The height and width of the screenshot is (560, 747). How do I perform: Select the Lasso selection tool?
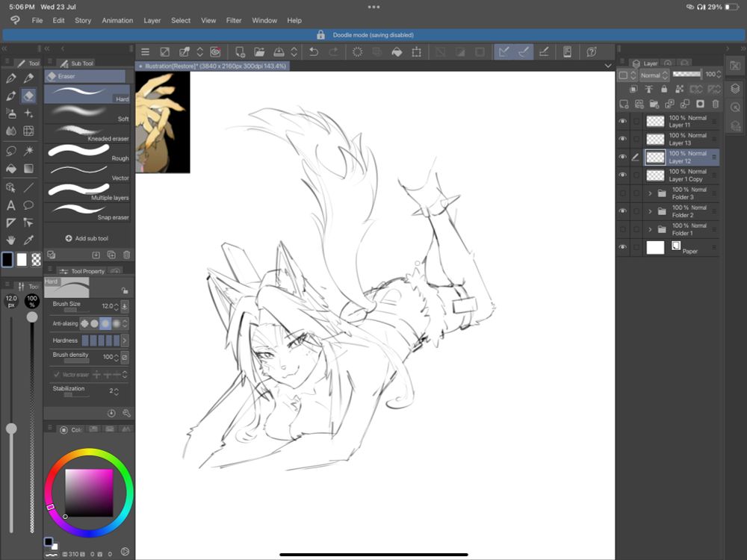click(x=11, y=151)
